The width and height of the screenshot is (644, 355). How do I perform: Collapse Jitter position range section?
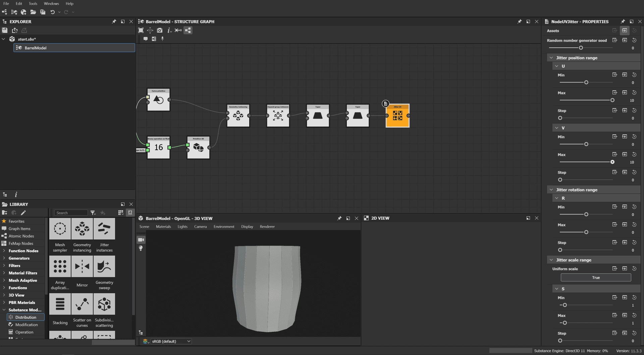click(x=551, y=58)
